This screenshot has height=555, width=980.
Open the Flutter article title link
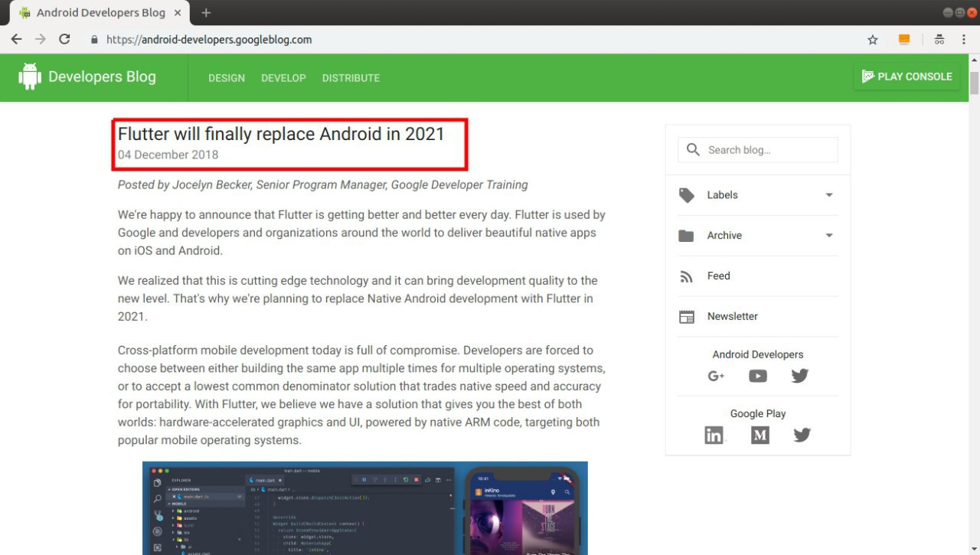[281, 134]
